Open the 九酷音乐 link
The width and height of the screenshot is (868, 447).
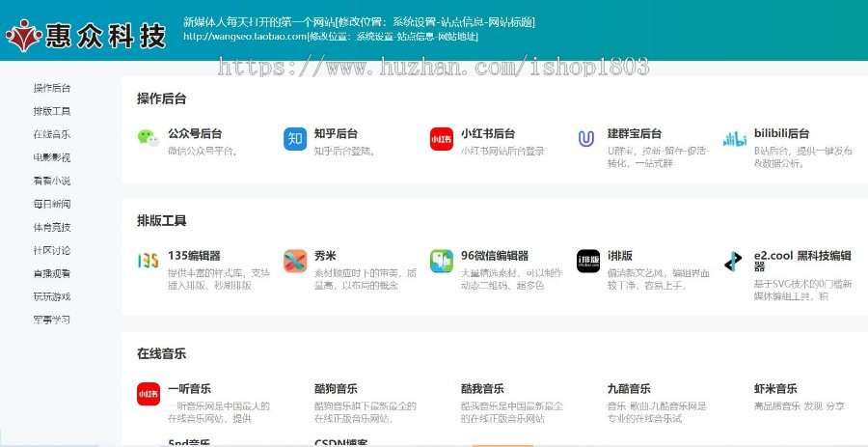point(629,389)
